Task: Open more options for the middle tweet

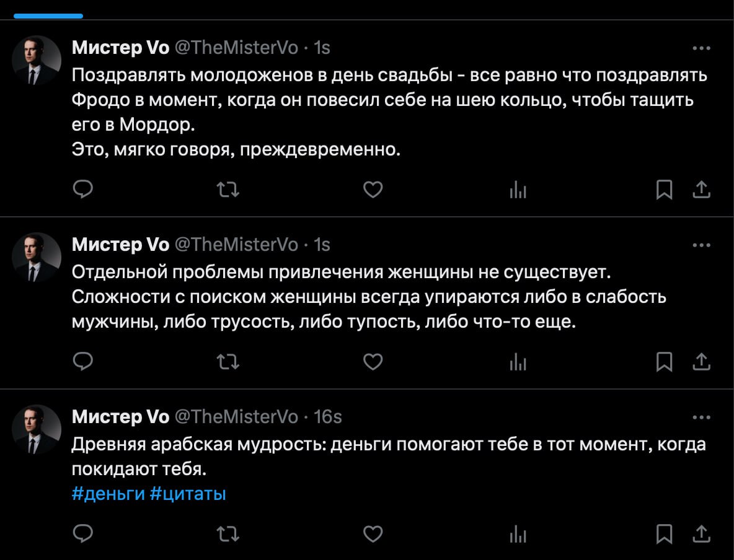Action: point(701,244)
